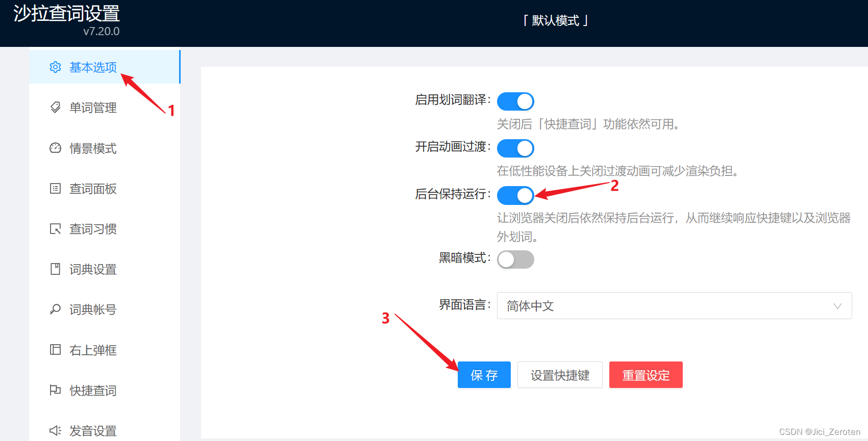Click the red 重置设定 button
The height and width of the screenshot is (441, 868).
point(646,375)
